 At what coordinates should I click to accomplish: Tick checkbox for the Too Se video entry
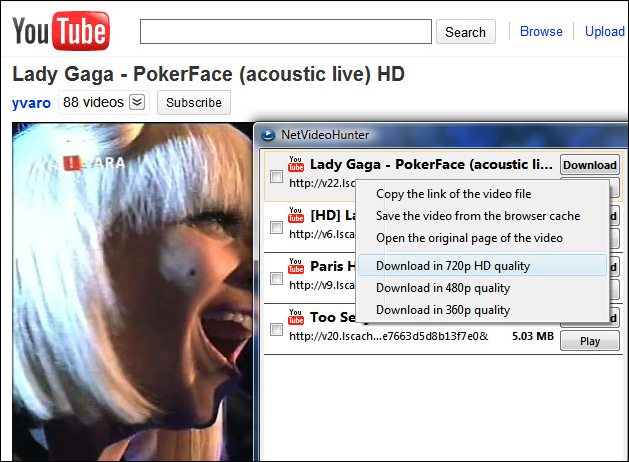point(276,329)
